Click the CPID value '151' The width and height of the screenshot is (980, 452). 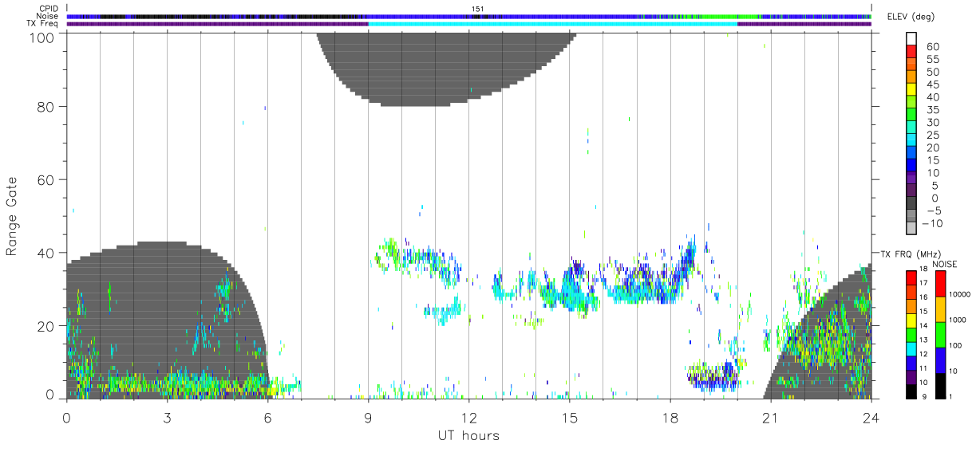pyautogui.click(x=478, y=9)
